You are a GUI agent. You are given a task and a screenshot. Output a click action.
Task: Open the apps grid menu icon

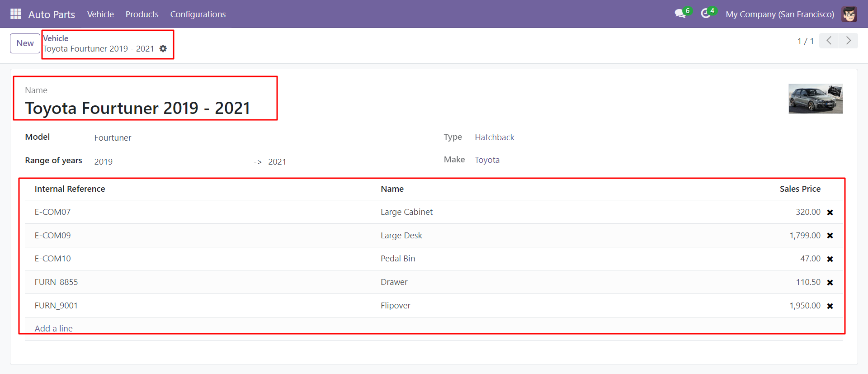click(16, 14)
